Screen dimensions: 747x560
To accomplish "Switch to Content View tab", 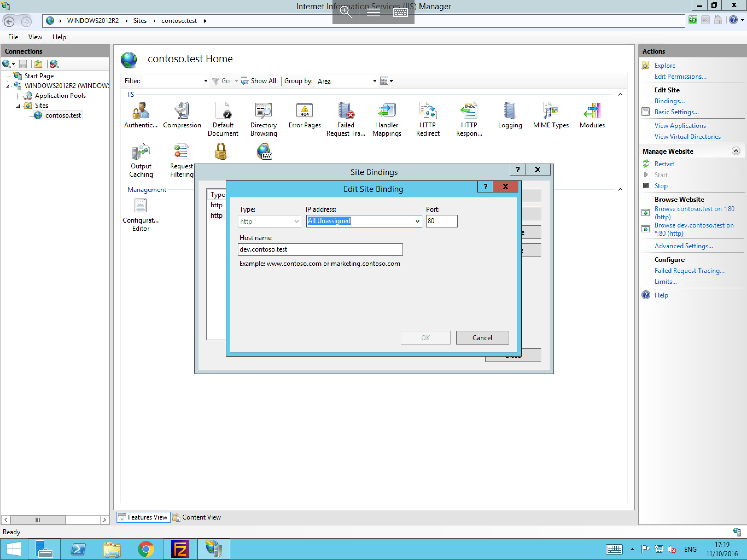I will tap(197, 517).
